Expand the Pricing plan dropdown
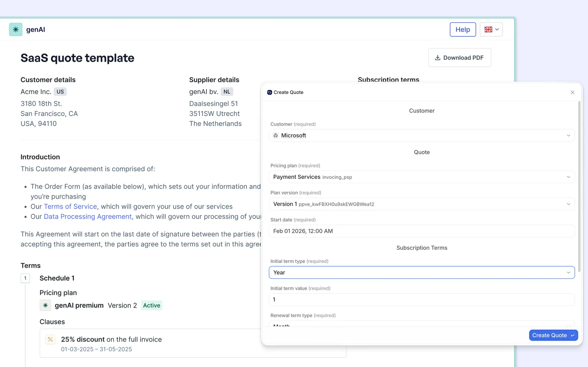This screenshot has width=588, height=367. coord(422,177)
